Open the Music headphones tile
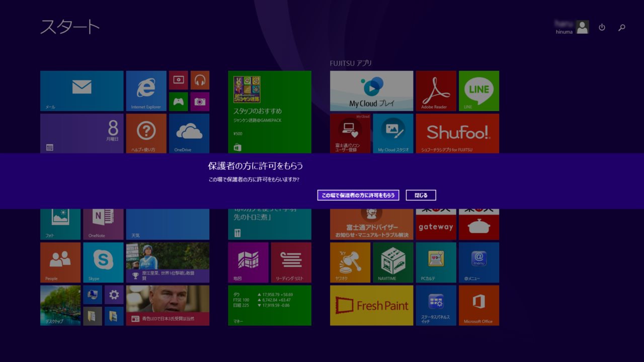This screenshot has width=644, height=362. tap(200, 80)
